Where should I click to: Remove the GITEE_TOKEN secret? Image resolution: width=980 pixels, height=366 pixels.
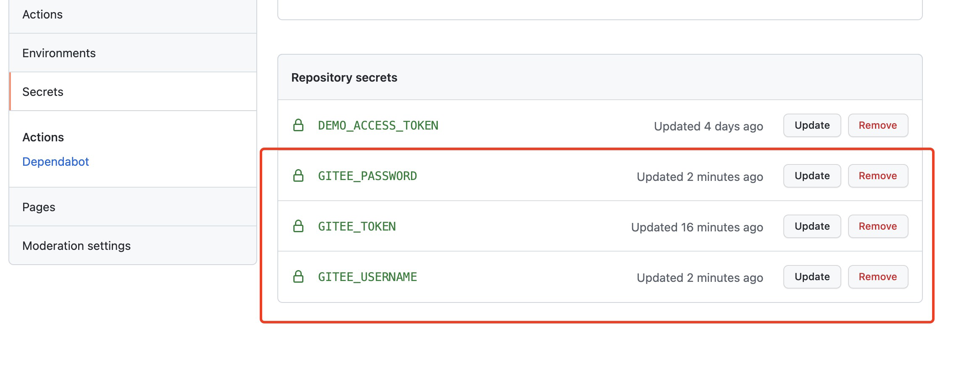click(878, 226)
